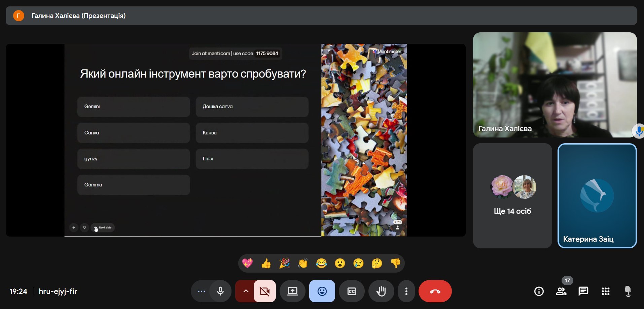
Task: Open Галина Халієва video tile
Action: coord(554,85)
